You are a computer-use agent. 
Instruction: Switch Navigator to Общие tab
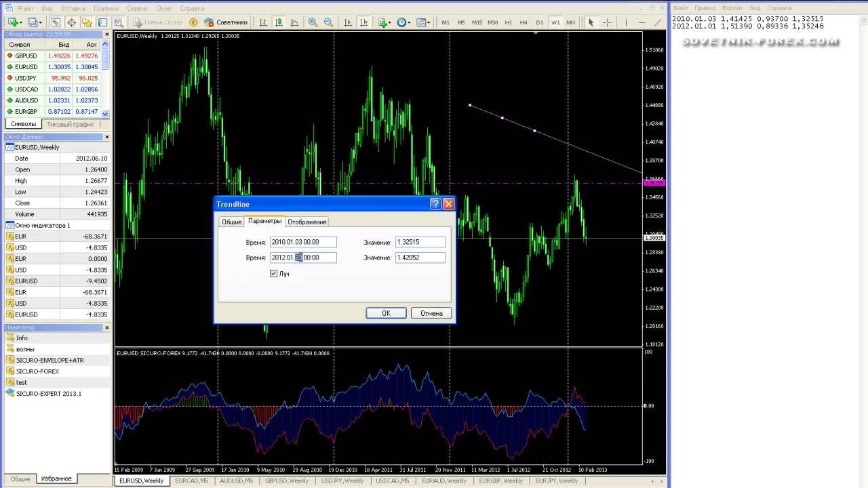click(x=20, y=479)
